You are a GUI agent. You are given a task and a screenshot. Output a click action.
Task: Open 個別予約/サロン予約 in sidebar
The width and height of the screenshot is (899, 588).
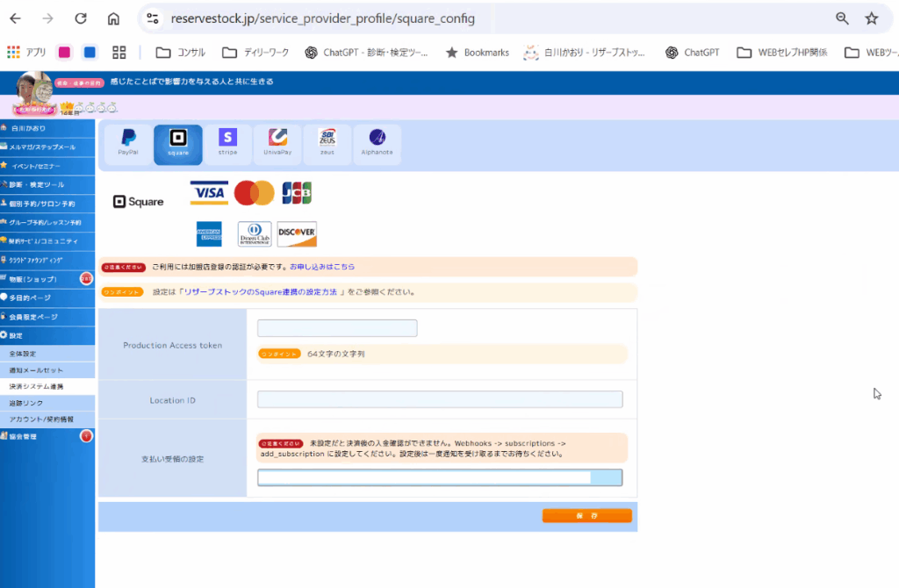click(47, 204)
